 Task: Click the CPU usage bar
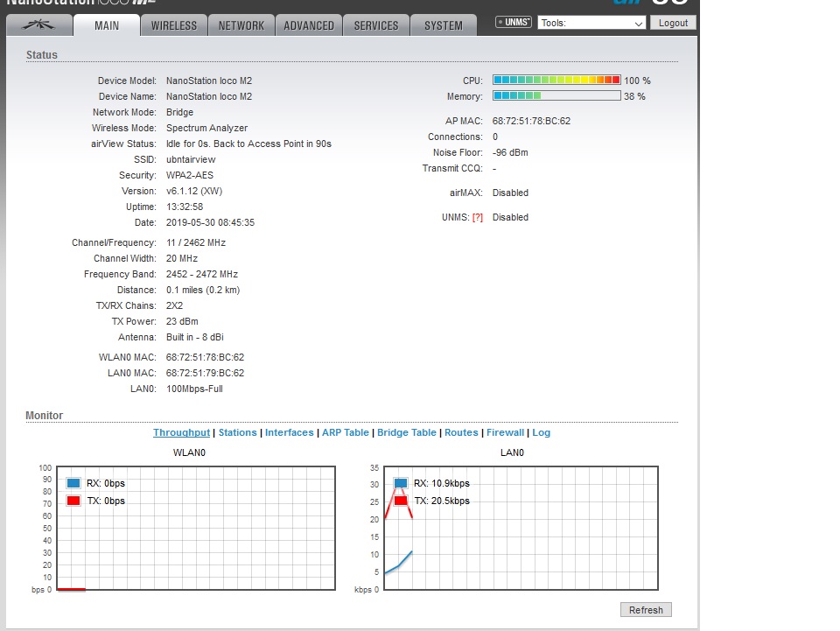click(556, 80)
